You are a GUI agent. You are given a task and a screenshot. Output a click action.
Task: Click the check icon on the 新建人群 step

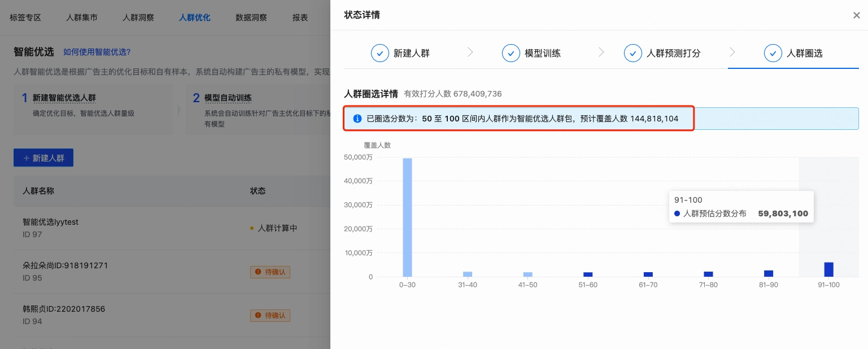pos(380,53)
